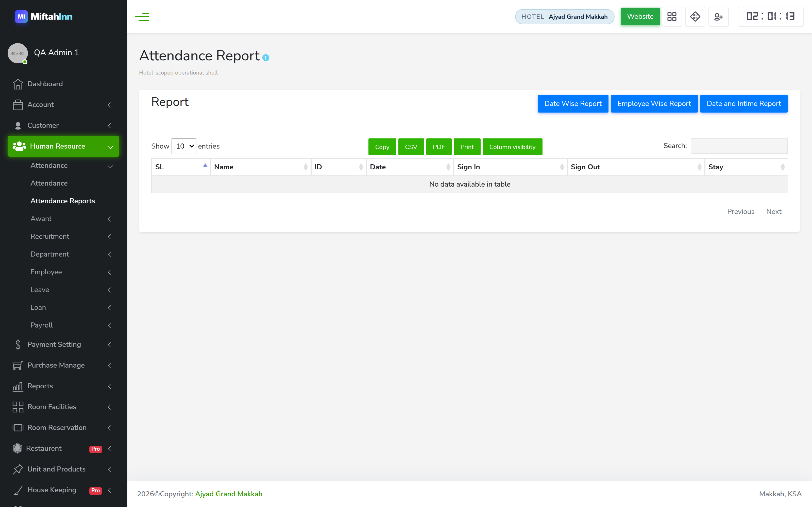
Task: Click the Date Wise Report button
Action: (x=573, y=104)
